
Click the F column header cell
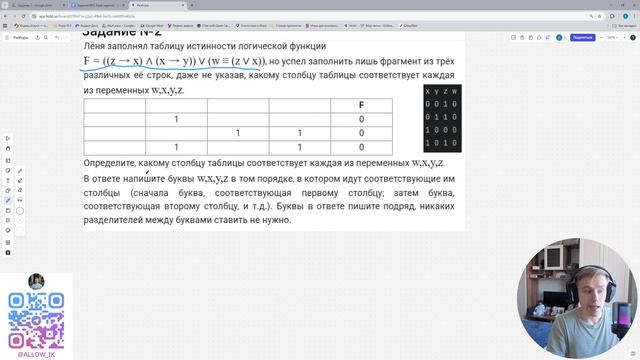(x=361, y=105)
